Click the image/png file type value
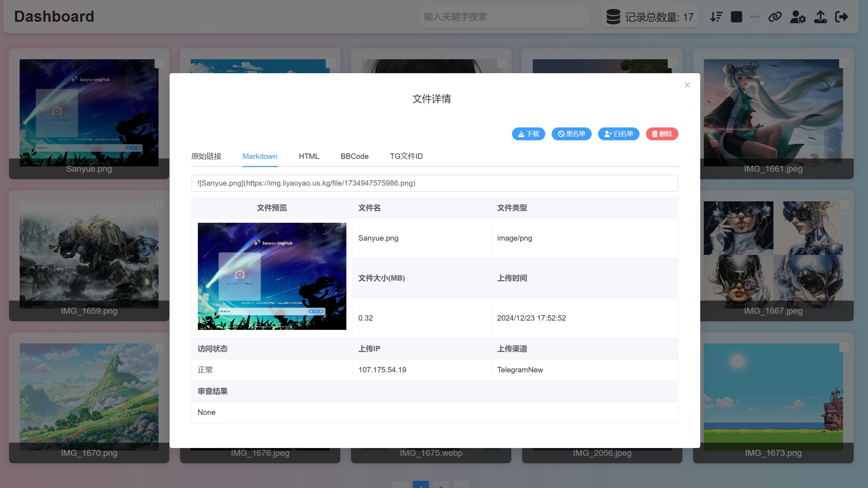 pyautogui.click(x=515, y=238)
